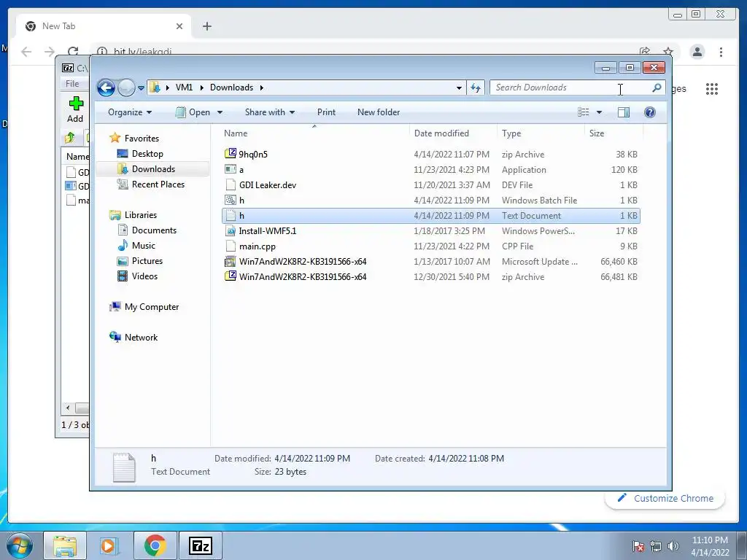This screenshot has width=747, height=560.
Task: Expand the arrow after Downloads breadcrumb
Action: (262, 87)
